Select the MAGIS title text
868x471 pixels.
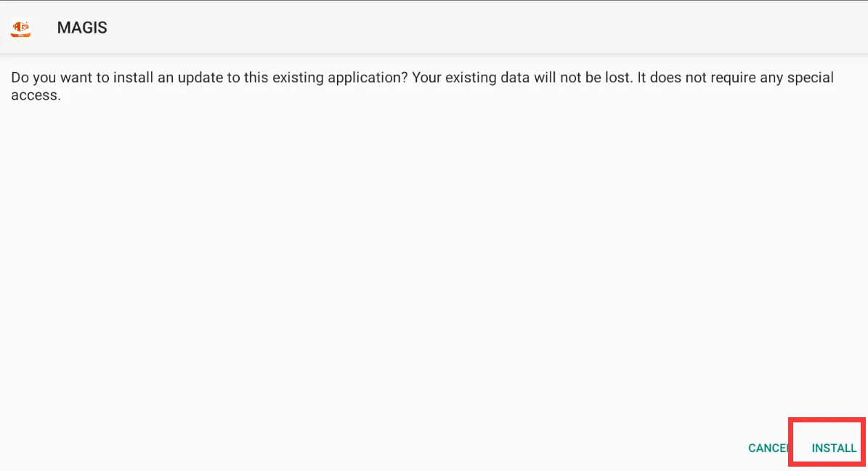click(82, 28)
